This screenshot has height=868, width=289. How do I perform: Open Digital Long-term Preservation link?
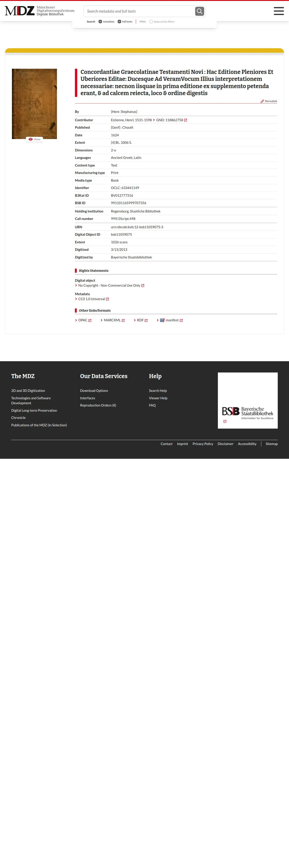coord(34,410)
